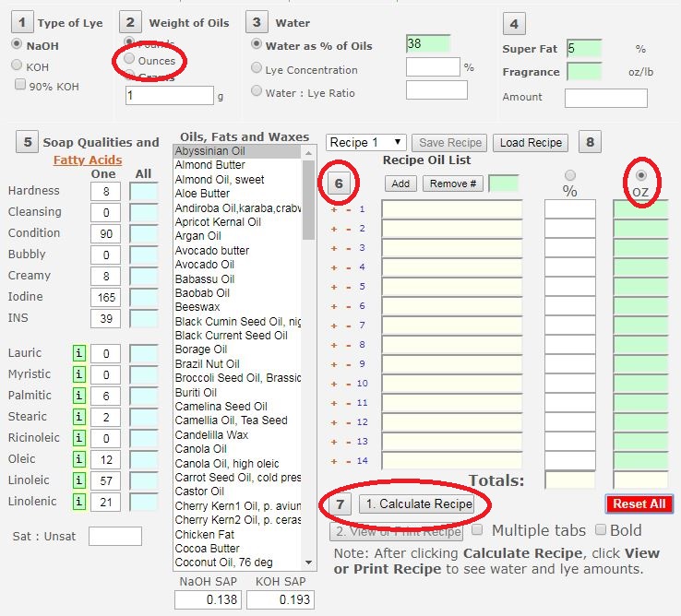Click the info icon next to Oleic
The image size is (681, 616).
pyautogui.click(x=79, y=459)
